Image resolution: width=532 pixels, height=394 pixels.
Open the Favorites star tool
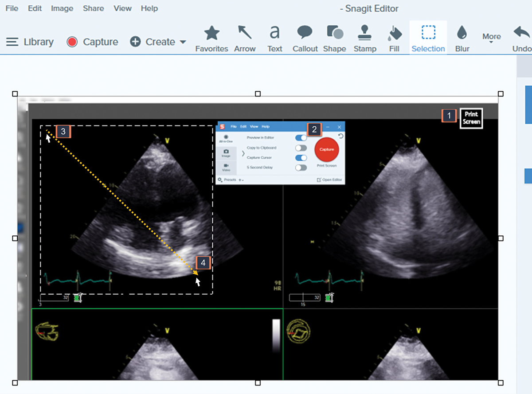point(211,38)
